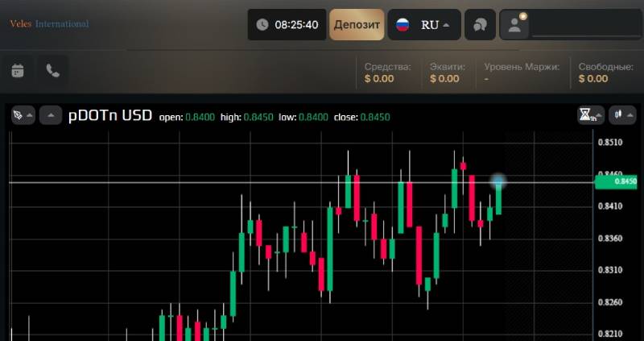Screen dimensions: 644x341
Task: Click the Veles International logo link
Action: pos(49,24)
